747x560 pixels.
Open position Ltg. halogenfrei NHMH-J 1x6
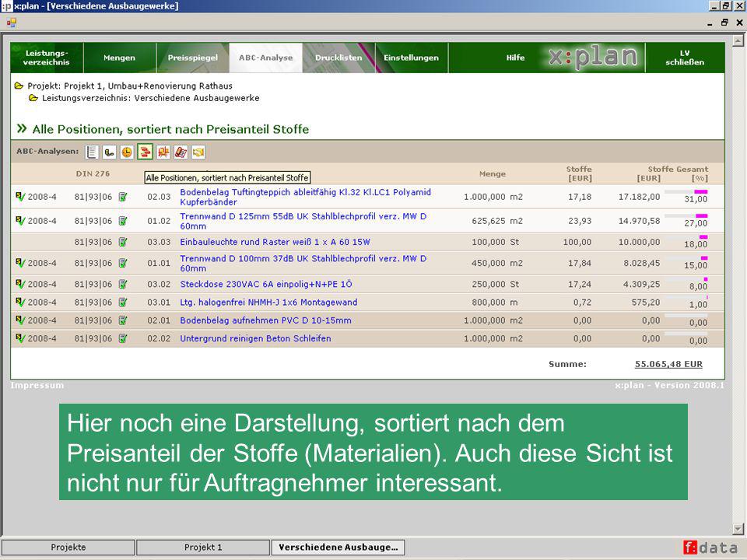[x=268, y=303]
